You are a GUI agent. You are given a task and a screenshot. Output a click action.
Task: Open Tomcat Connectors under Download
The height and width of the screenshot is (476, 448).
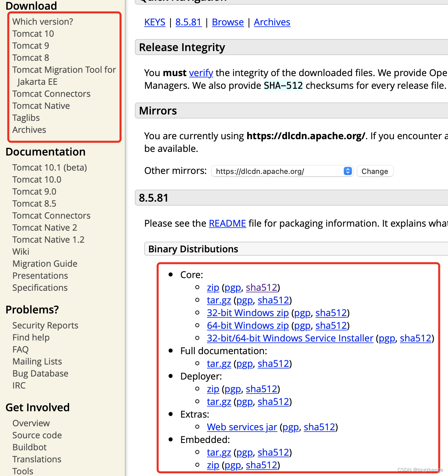(51, 94)
